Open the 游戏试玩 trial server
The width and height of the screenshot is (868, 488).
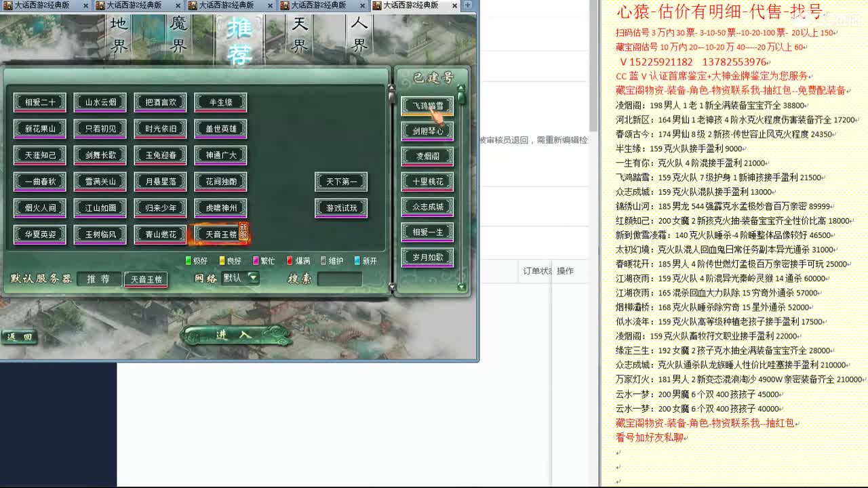click(341, 208)
